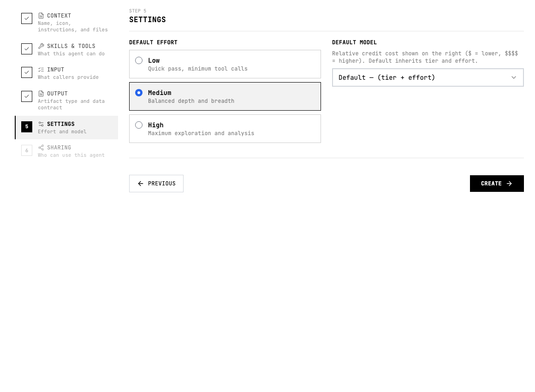Click the step 5 number badge
Viewport: 535px width, 392px height.
pos(27,126)
